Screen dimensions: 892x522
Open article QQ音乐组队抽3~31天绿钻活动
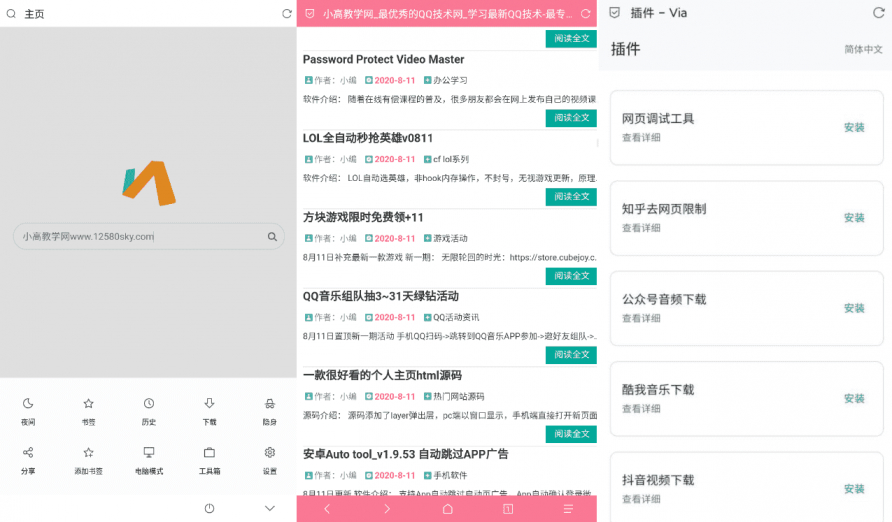[x=381, y=296]
